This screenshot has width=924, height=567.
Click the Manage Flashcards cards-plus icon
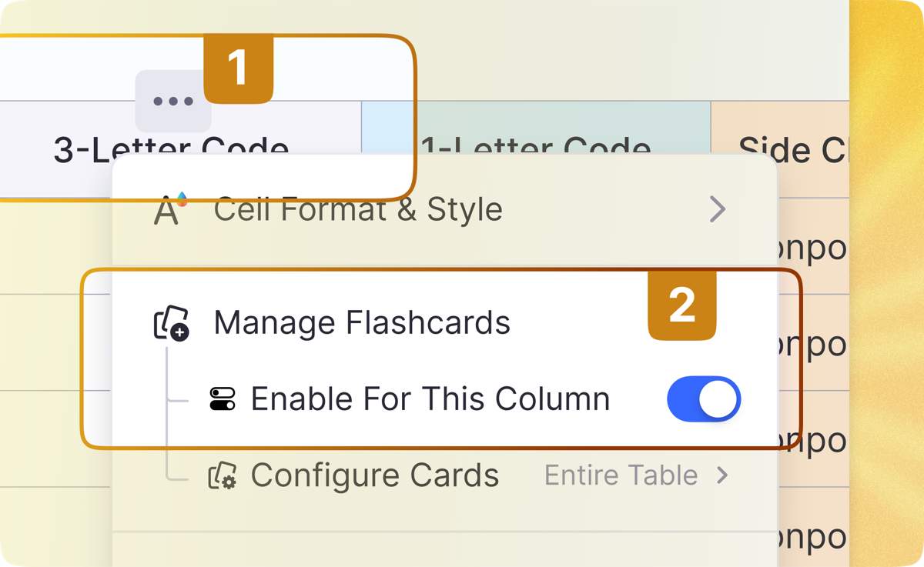click(171, 323)
